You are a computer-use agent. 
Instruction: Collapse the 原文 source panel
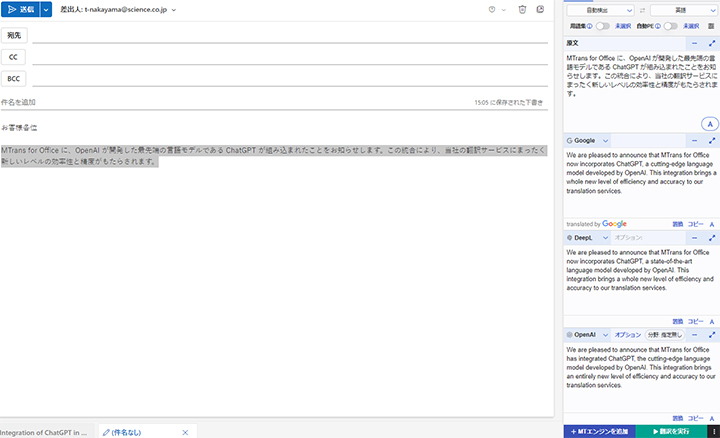coord(694,43)
